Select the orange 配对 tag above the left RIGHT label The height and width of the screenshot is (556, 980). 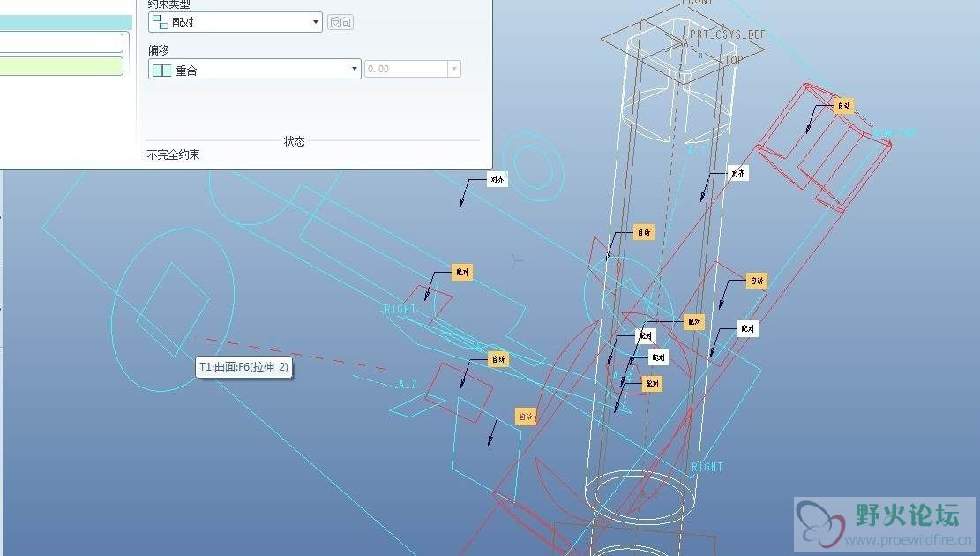(462, 272)
